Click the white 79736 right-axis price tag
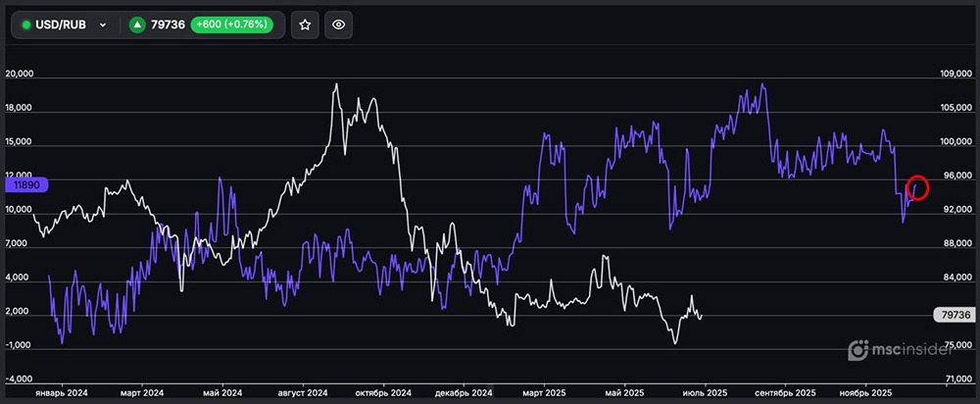Viewport: 980px width, 404px height. tap(954, 315)
